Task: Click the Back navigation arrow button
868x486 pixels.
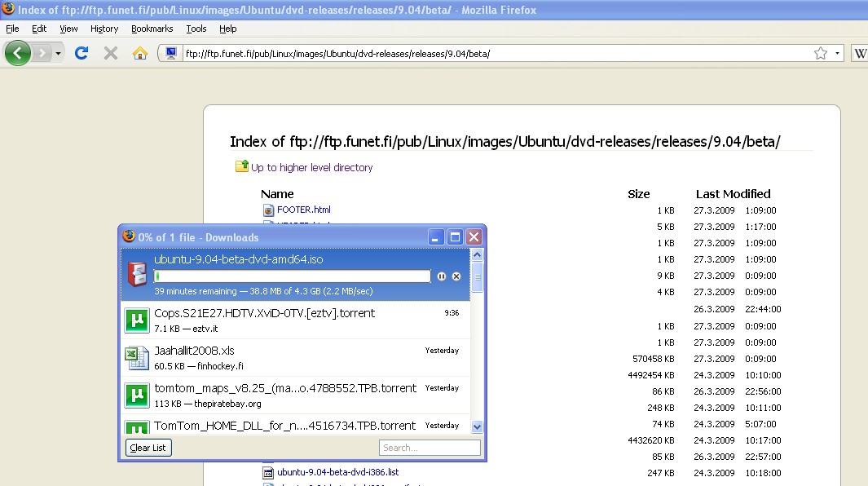Action: 18,53
